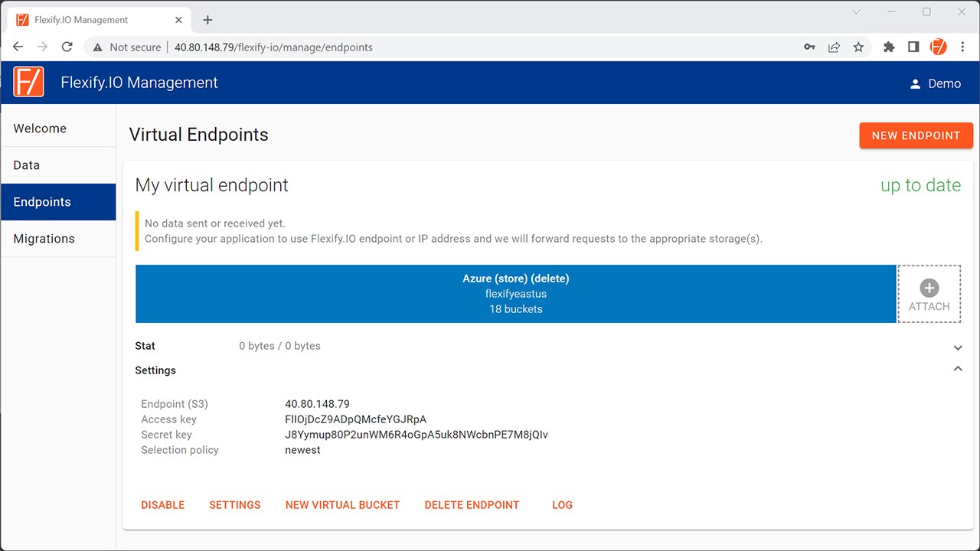This screenshot has width=980, height=551.
Task: Go back with browser back arrow
Action: (18, 47)
